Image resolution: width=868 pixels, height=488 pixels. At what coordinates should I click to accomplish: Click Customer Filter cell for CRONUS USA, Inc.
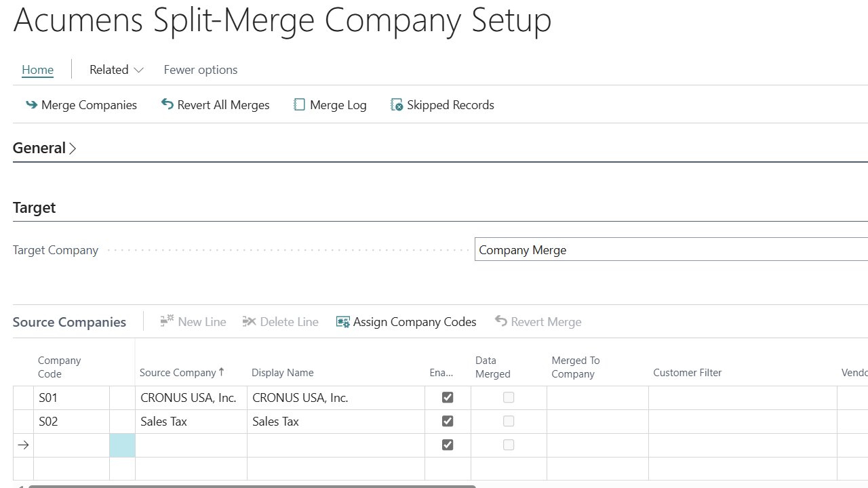pyautogui.click(x=743, y=398)
